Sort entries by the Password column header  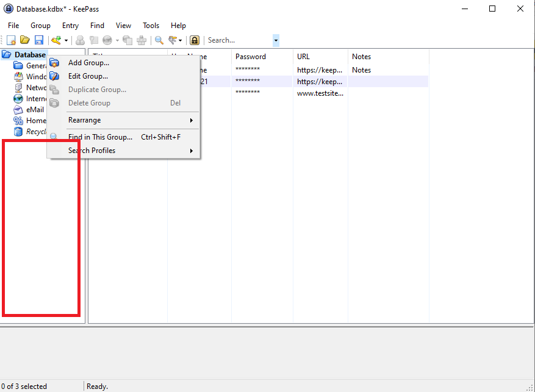[251, 56]
